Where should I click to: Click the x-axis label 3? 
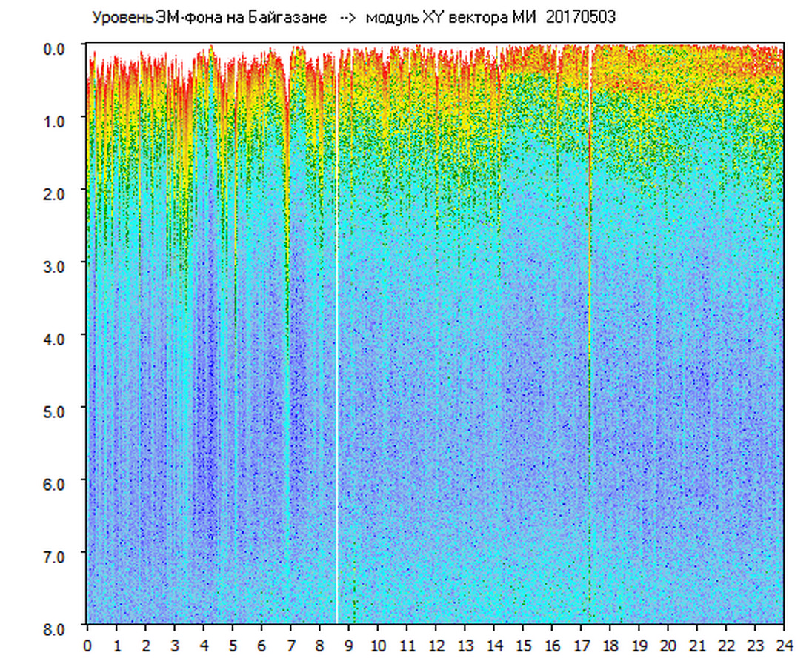174,646
